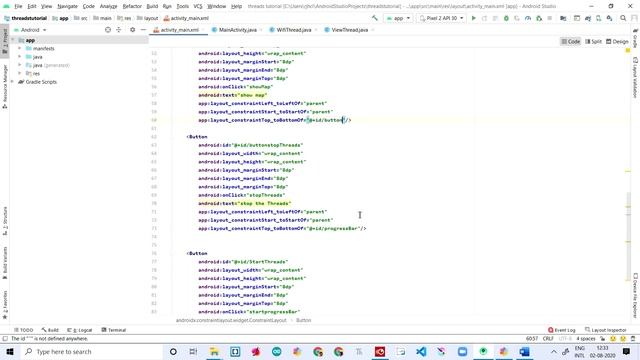Open the Favorites side tool window
The height and width of the screenshot is (360, 640).
(5, 304)
